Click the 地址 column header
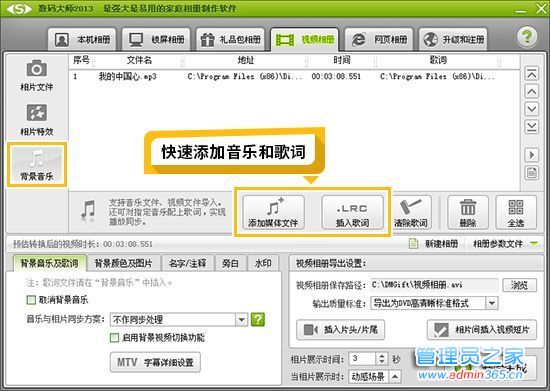This screenshot has height=391, width=550. (x=245, y=60)
